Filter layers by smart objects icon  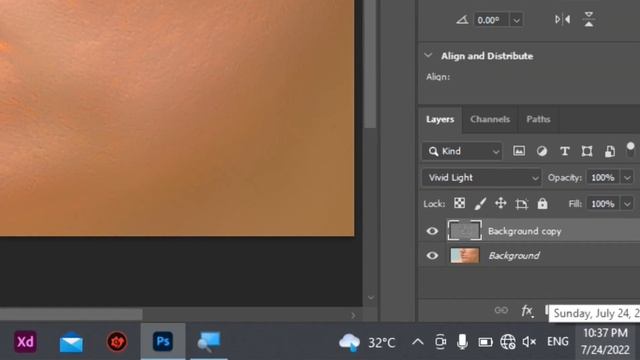(x=610, y=151)
